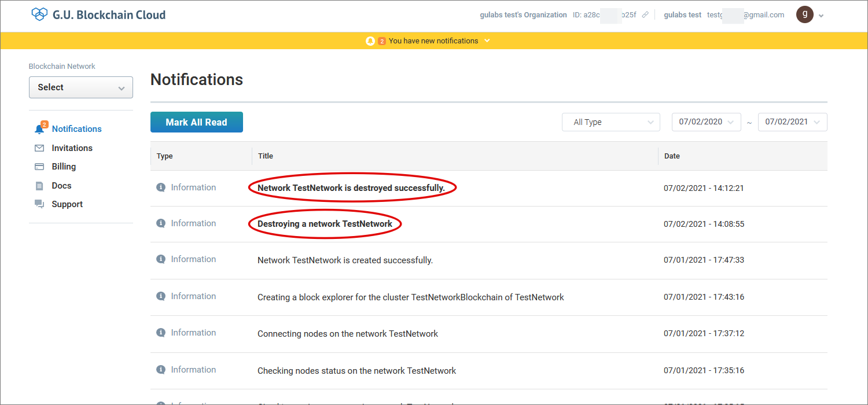The width and height of the screenshot is (868, 405).
Task: Open Support from sidebar
Action: click(x=67, y=204)
